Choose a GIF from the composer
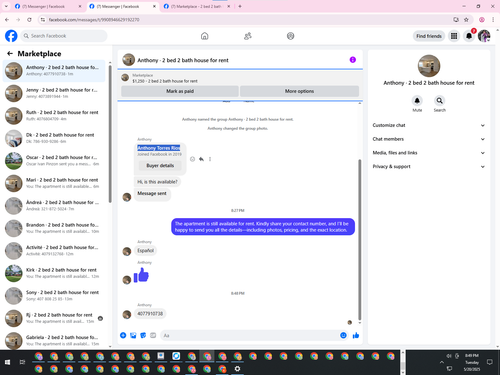The image size is (500, 375). (x=153, y=335)
